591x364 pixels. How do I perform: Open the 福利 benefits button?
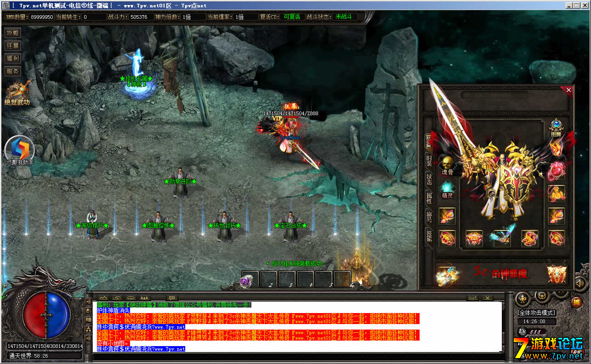tap(13, 59)
